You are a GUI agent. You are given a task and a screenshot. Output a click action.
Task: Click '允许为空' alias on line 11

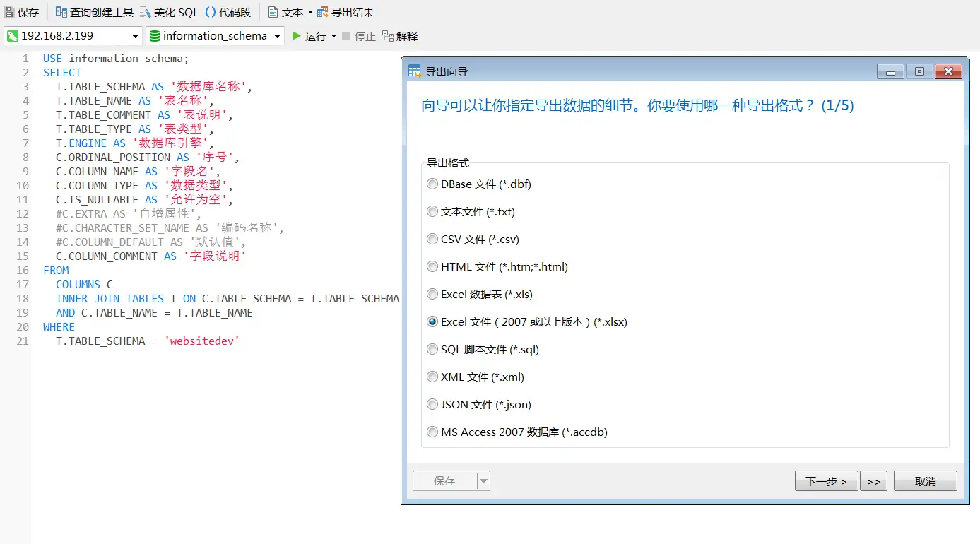(196, 200)
